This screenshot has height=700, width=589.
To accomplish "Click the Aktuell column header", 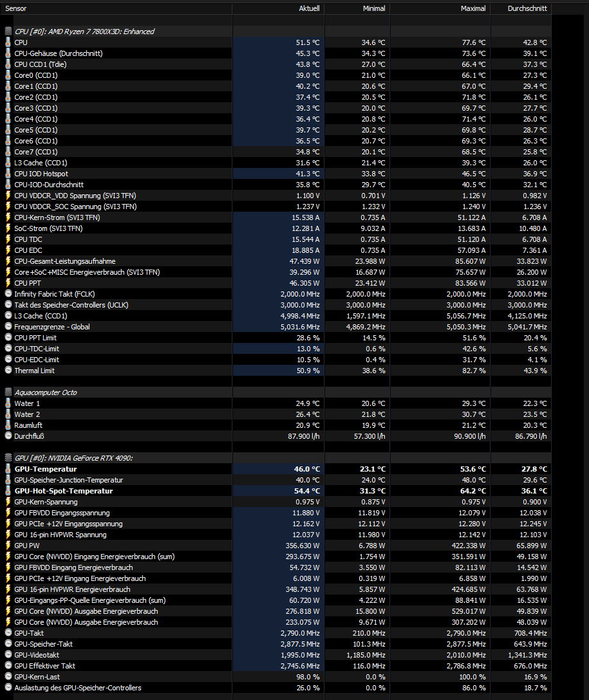I will coord(278,8).
